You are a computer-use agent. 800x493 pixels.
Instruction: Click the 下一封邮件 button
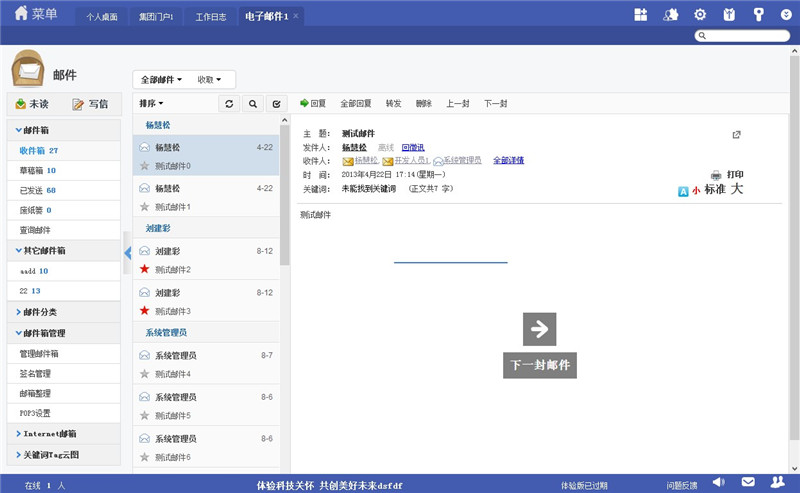540,365
